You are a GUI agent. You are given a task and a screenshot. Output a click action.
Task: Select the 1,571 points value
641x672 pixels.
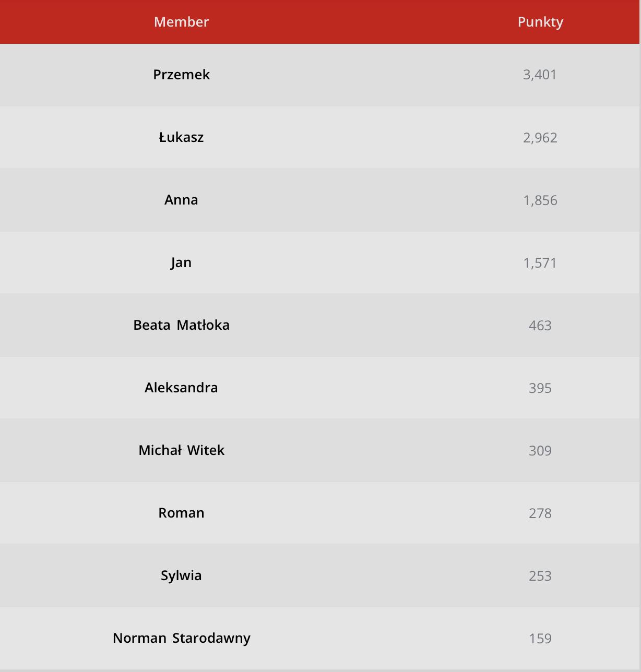[x=540, y=263]
